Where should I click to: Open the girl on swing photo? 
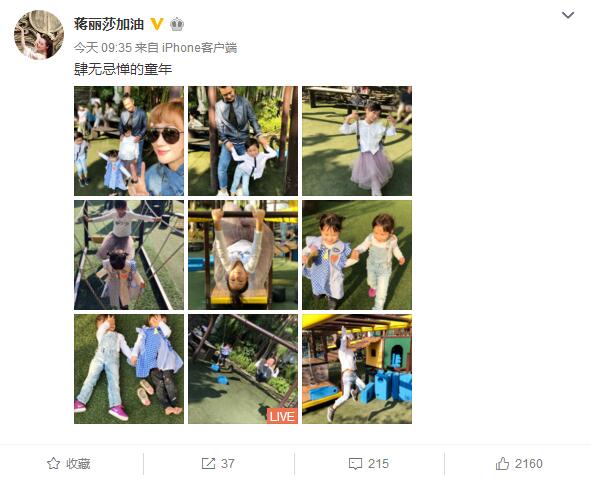pyautogui.click(x=357, y=141)
